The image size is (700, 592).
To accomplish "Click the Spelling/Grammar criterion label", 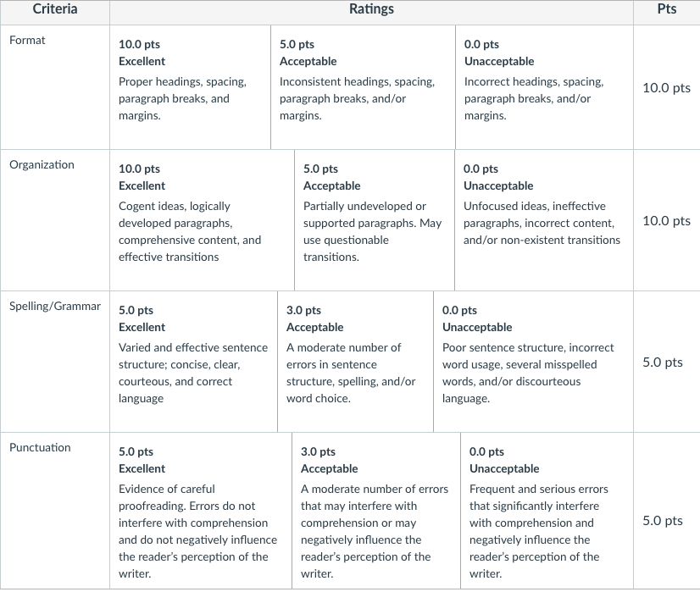I will (x=55, y=306).
